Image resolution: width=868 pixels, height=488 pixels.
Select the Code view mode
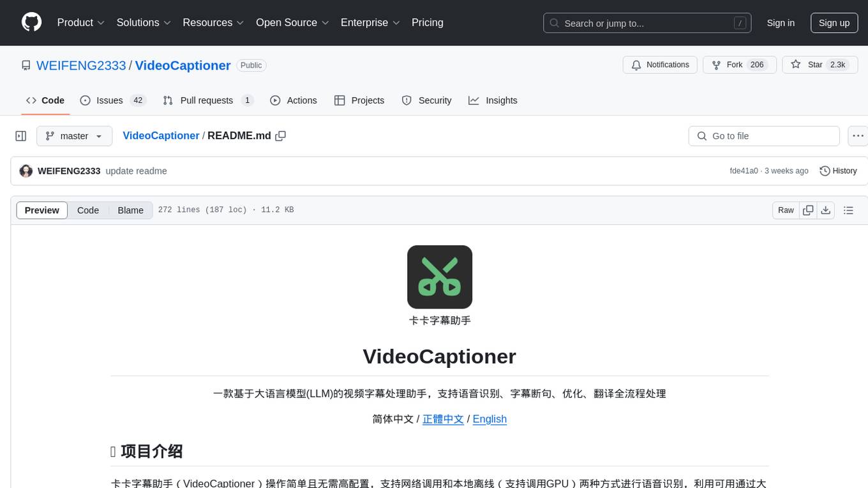(x=88, y=210)
